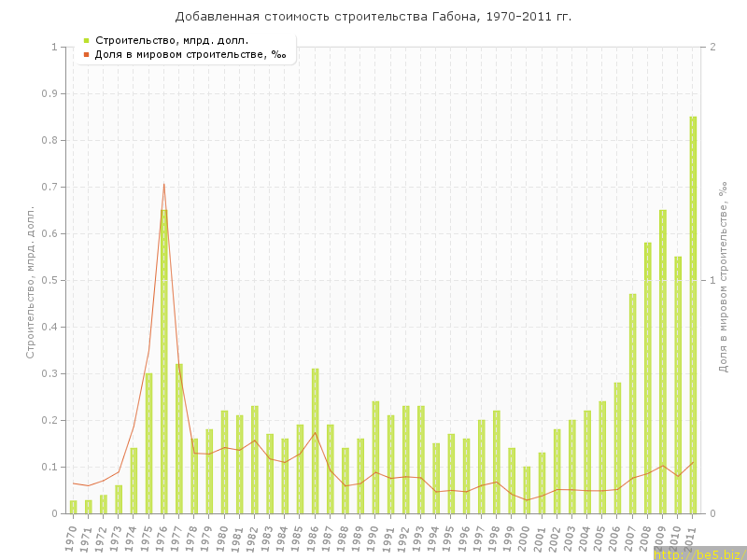Click the bar for year 1970

pyautogui.click(x=74, y=507)
